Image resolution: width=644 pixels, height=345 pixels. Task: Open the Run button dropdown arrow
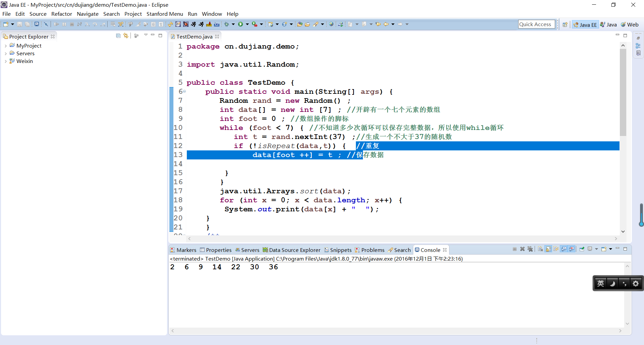click(247, 24)
